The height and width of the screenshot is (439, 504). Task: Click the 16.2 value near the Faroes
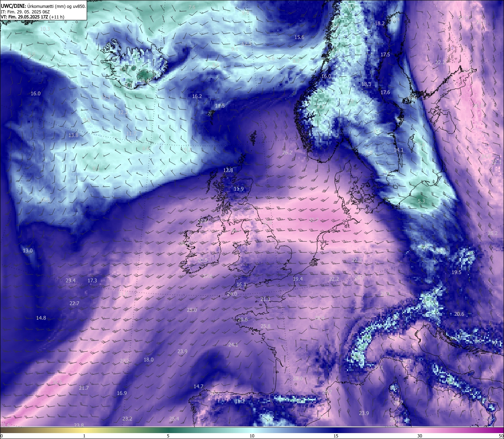[197, 96]
